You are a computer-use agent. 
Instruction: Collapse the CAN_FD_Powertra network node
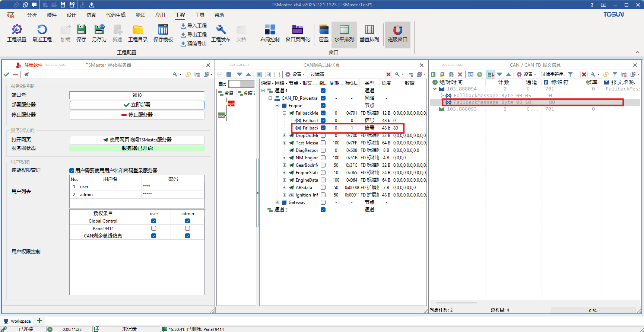point(270,98)
